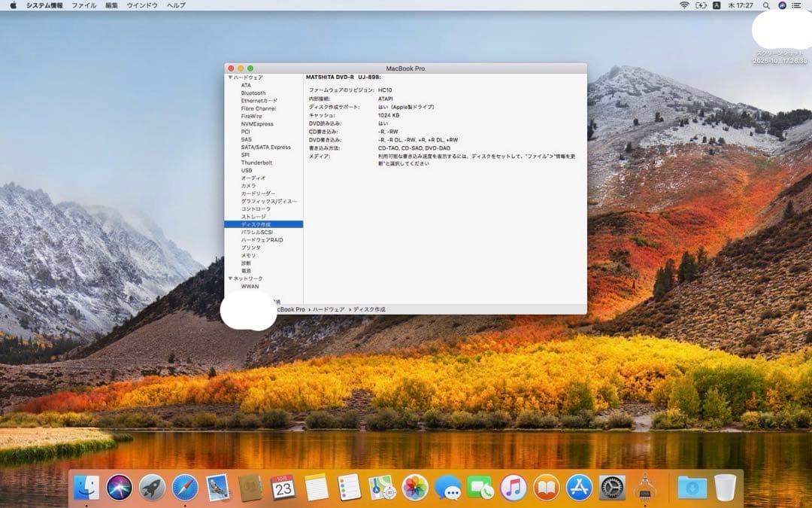This screenshot has width=812, height=508.
Task: Collapse the ネットワーク section triangle
Action: pyautogui.click(x=230, y=278)
